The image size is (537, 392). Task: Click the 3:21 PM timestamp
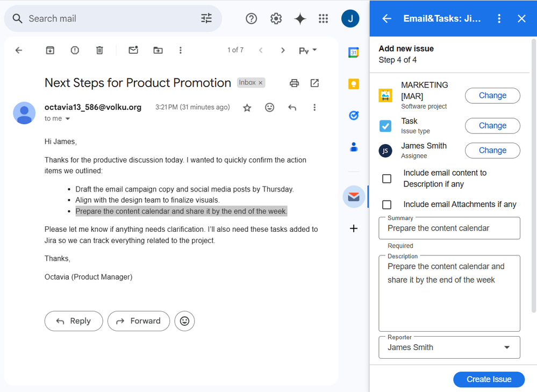pyautogui.click(x=192, y=107)
